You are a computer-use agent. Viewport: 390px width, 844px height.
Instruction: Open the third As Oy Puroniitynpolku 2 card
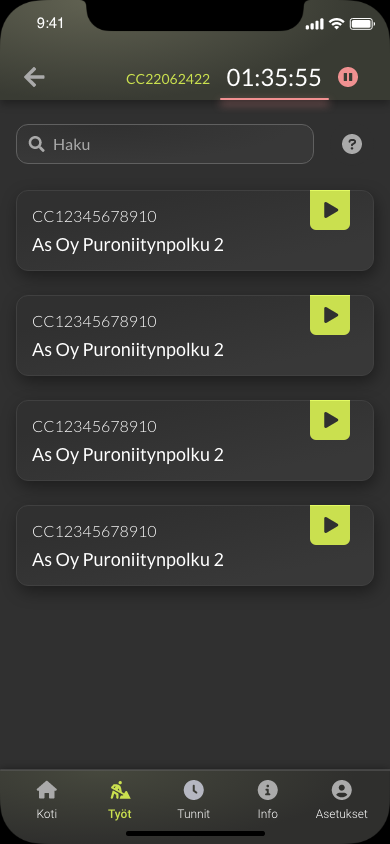click(x=195, y=440)
